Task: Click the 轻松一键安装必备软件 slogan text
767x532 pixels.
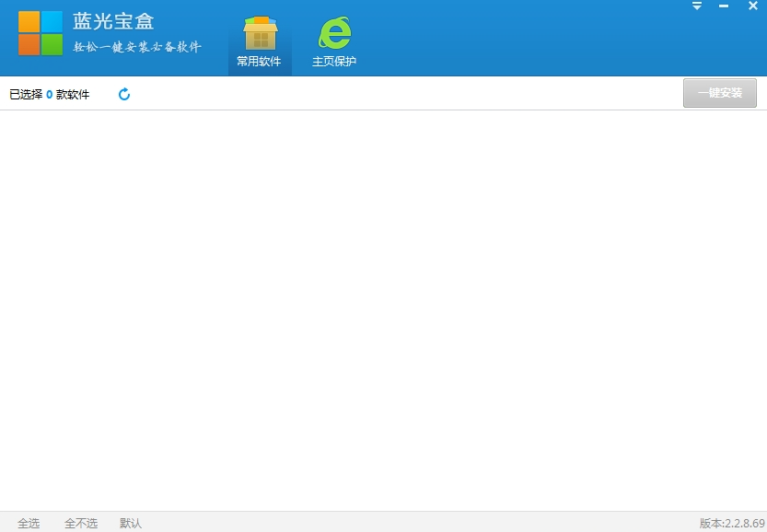Action: click(x=137, y=47)
